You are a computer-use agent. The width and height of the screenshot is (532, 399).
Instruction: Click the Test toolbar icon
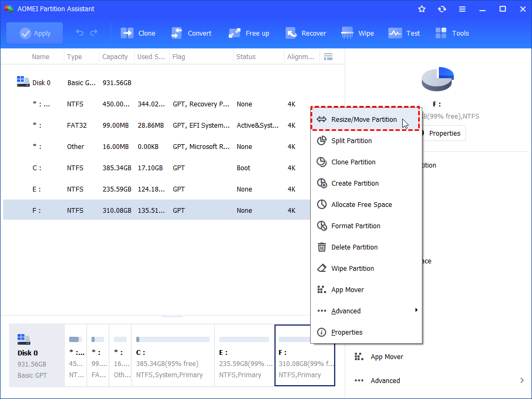pyautogui.click(x=404, y=32)
